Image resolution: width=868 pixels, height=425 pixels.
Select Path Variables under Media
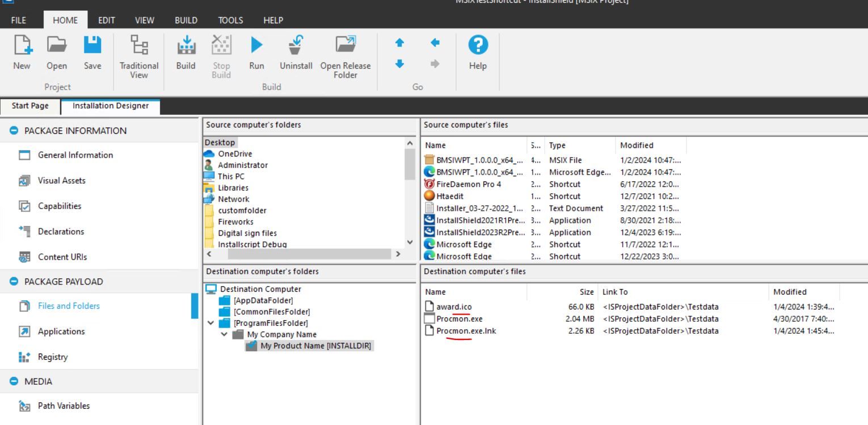(x=62, y=406)
